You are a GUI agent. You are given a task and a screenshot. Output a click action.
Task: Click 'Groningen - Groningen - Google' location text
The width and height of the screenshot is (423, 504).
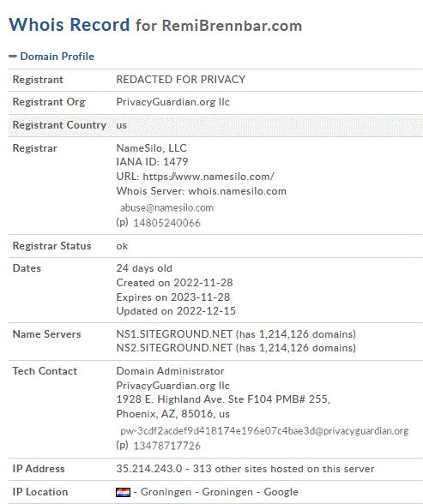coord(220,492)
